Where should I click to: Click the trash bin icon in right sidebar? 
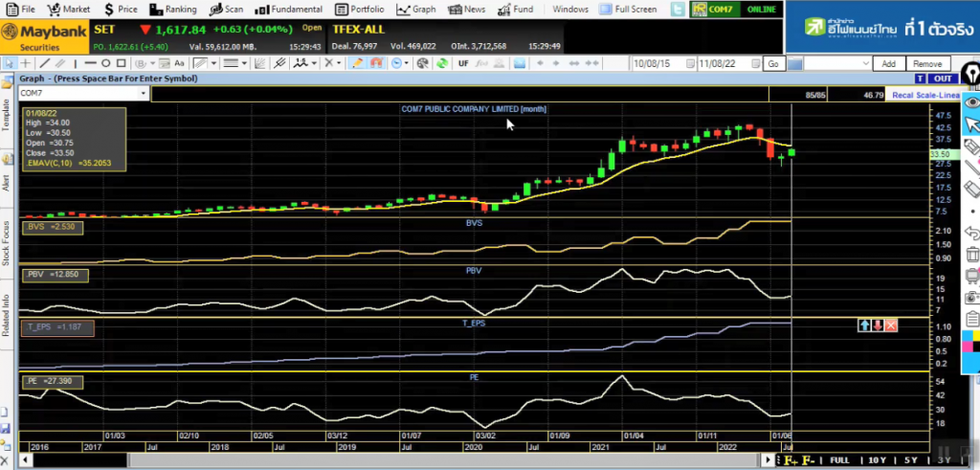click(x=972, y=255)
